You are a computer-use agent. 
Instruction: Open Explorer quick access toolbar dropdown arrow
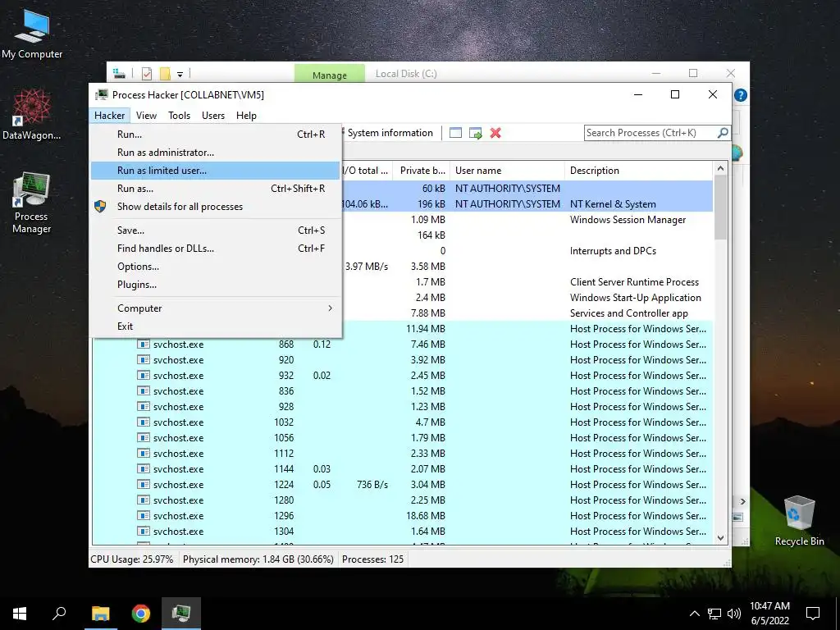coord(180,75)
